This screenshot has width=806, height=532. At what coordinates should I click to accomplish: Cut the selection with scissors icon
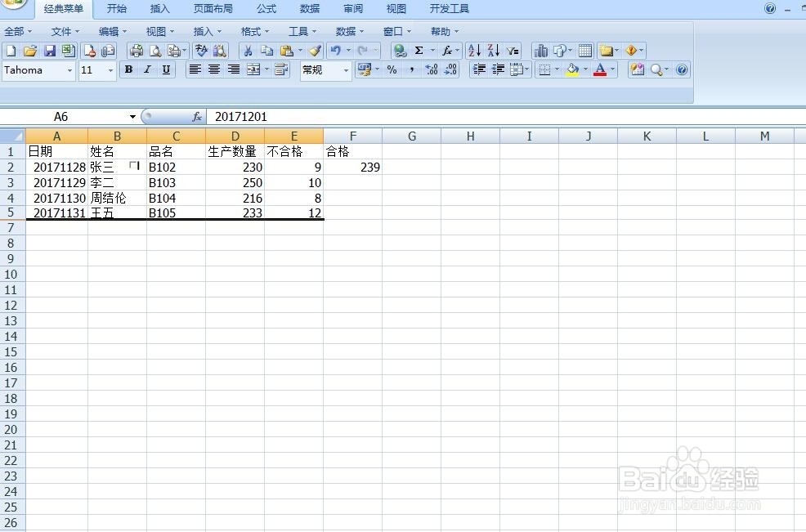(248, 51)
